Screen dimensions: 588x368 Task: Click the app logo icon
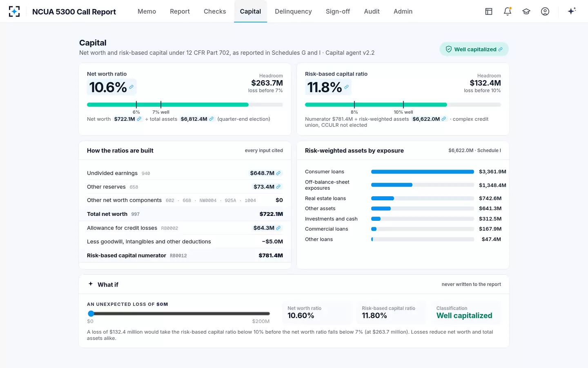point(14,11)
